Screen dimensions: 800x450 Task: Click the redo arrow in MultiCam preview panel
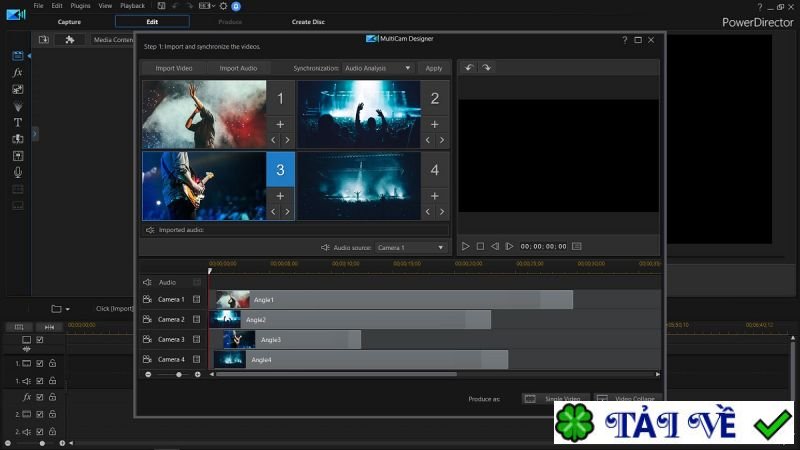point(487,68)
